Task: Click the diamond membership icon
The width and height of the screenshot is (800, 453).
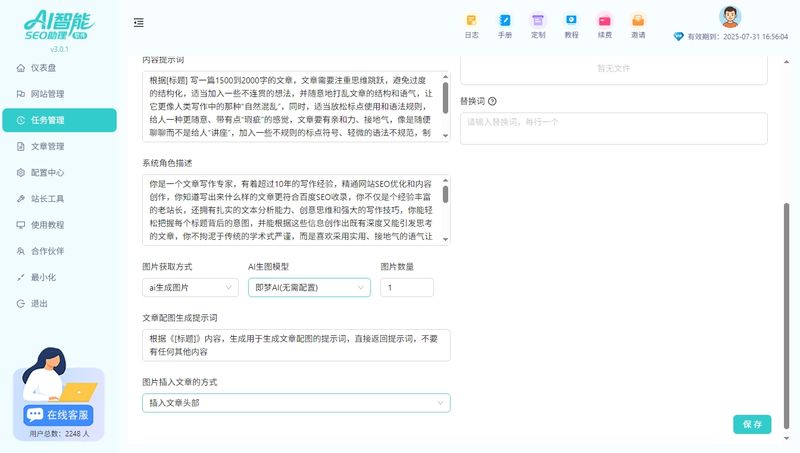Action: coord(678,36)
